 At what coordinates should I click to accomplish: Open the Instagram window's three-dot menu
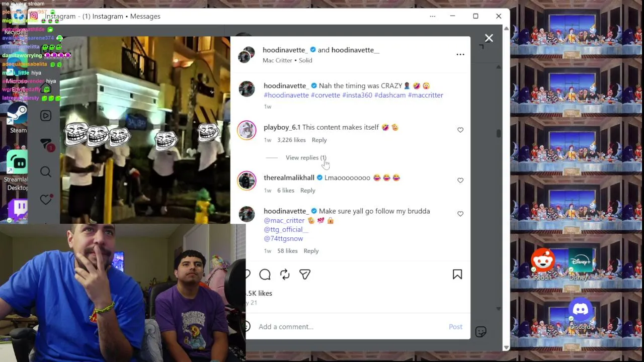(x=433, y=16)
